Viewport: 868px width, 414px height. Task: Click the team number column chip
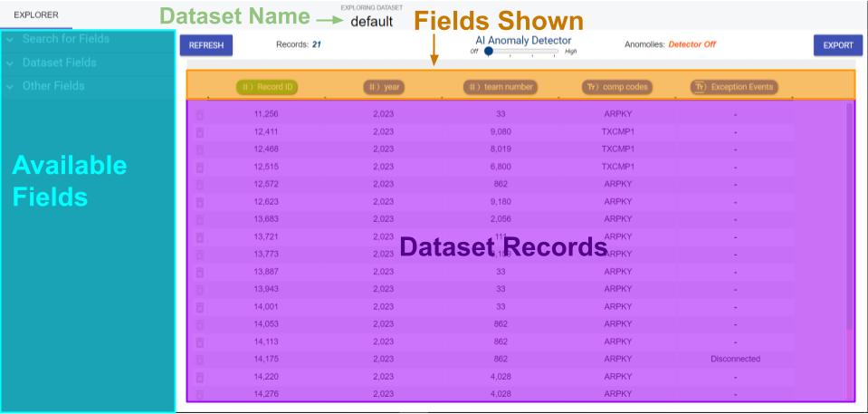(501, 87)
